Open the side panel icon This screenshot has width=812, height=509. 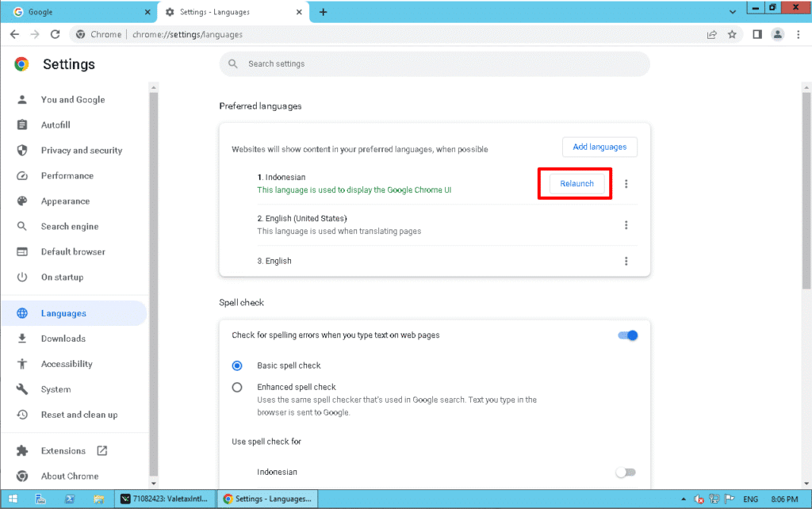pos(757,34)
